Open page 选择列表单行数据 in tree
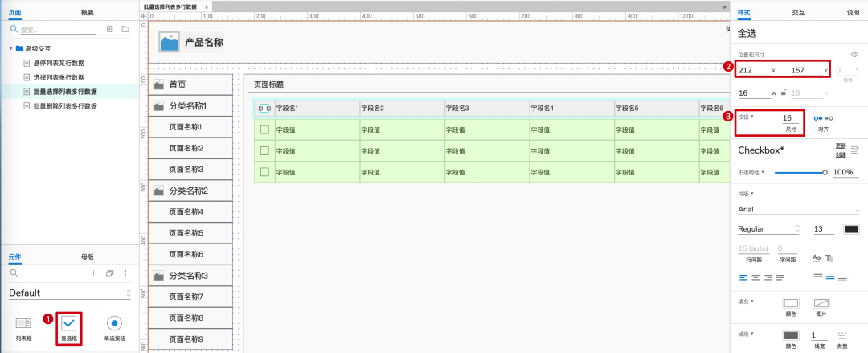Image resolution: width=868 pixels, height=353 pixels. (x=58, y=77)
